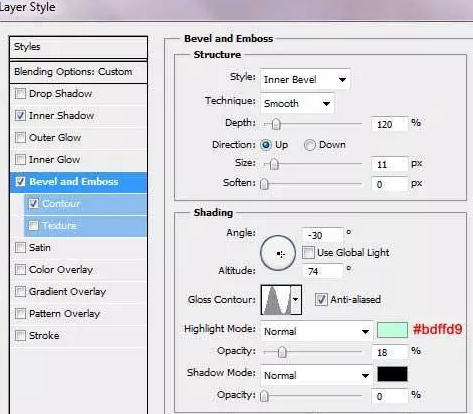Click the Angle value input field
Viewport: 473px width, 414px height.
tap(322, 235)
